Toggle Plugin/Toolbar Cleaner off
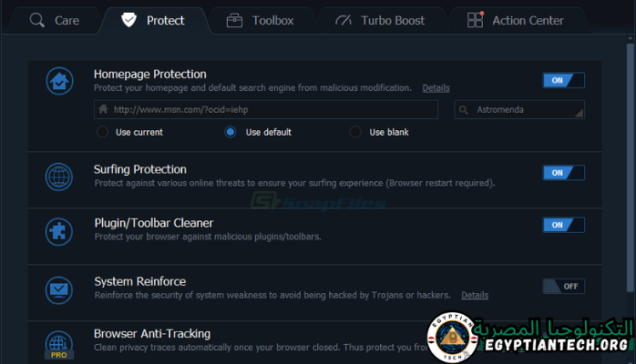Screen dimensions: 636x364 coord(563,225)
